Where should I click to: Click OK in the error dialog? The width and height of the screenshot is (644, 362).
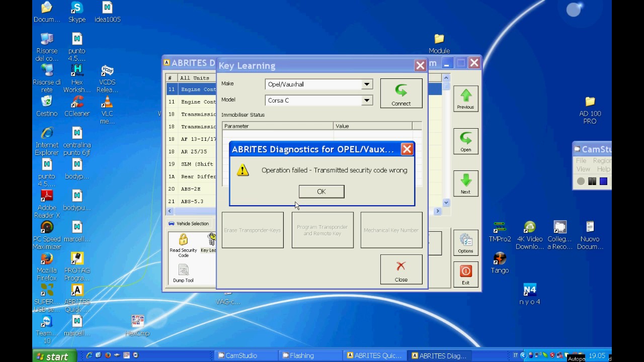pyautogui.click(x=321, y=192)
